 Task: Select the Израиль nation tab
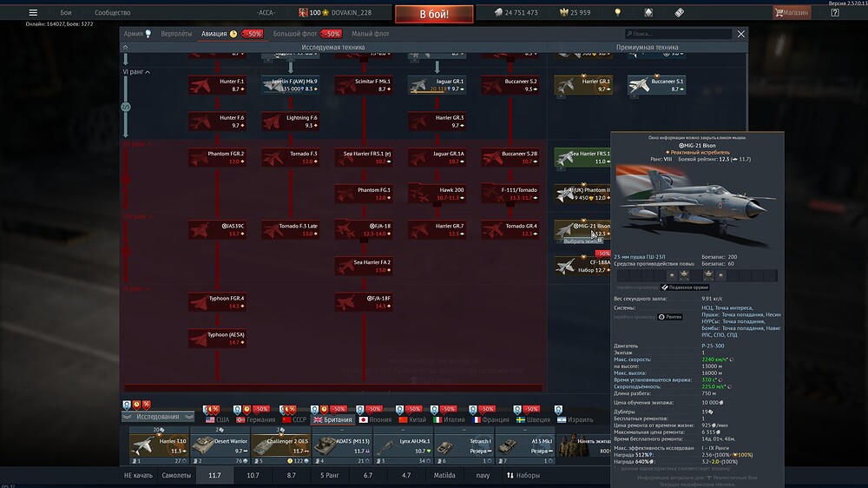click(575, 419)
